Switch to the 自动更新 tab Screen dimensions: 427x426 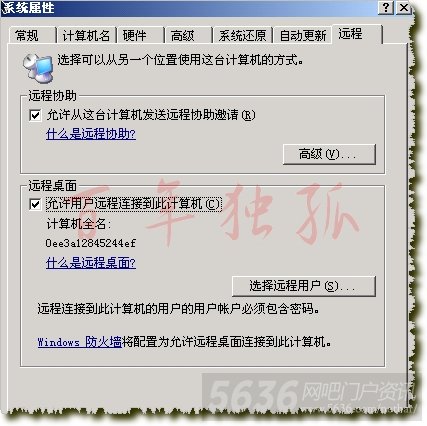tap(303, 35)
